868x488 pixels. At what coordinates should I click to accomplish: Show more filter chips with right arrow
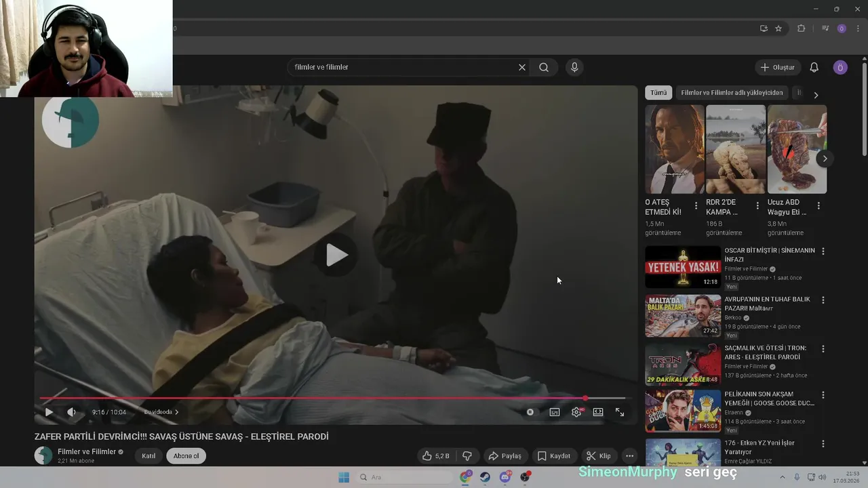[816, 95]
